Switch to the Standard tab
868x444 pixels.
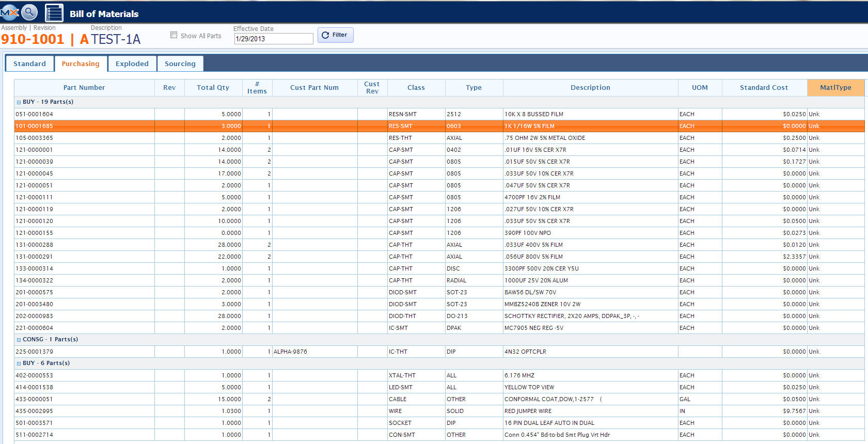(29, 64)
